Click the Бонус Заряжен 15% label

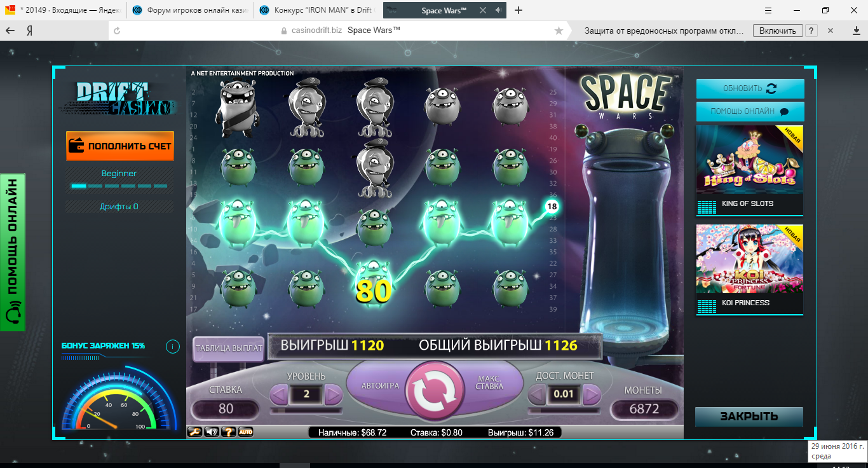pos(103,345)
